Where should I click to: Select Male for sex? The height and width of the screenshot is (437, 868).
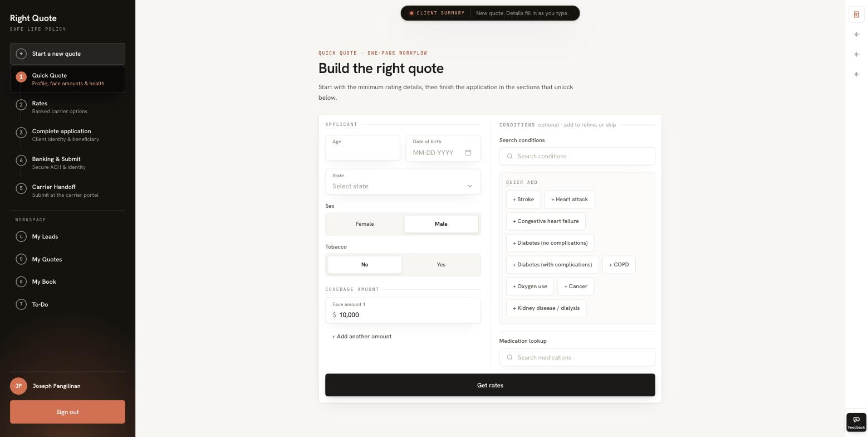click(x=441, y=224)
